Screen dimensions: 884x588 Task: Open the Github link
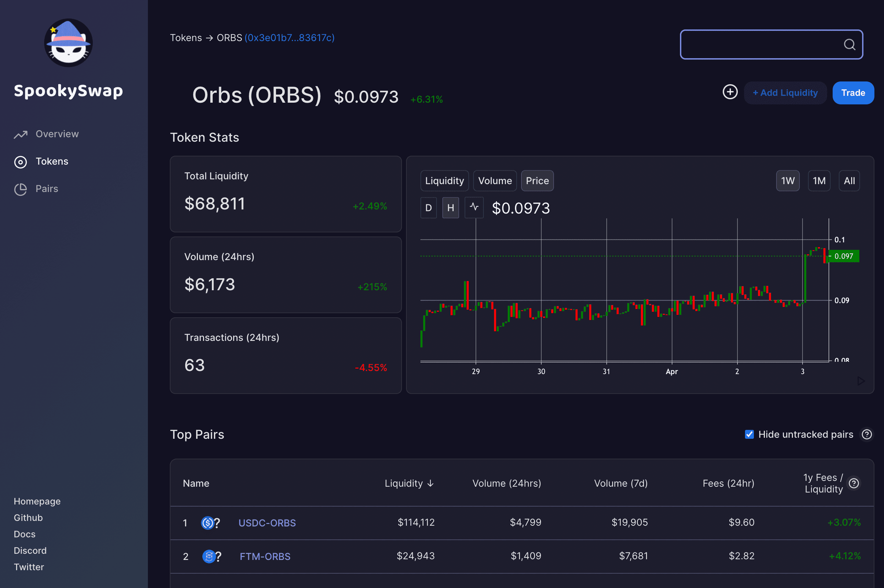point(28,518)
